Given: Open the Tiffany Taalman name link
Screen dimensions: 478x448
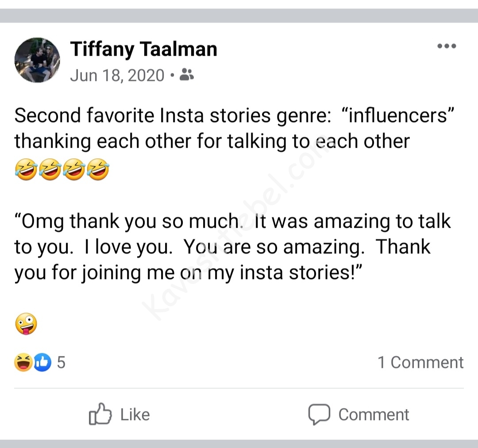Looking at the screenshot, I should [x=143, y=49].
